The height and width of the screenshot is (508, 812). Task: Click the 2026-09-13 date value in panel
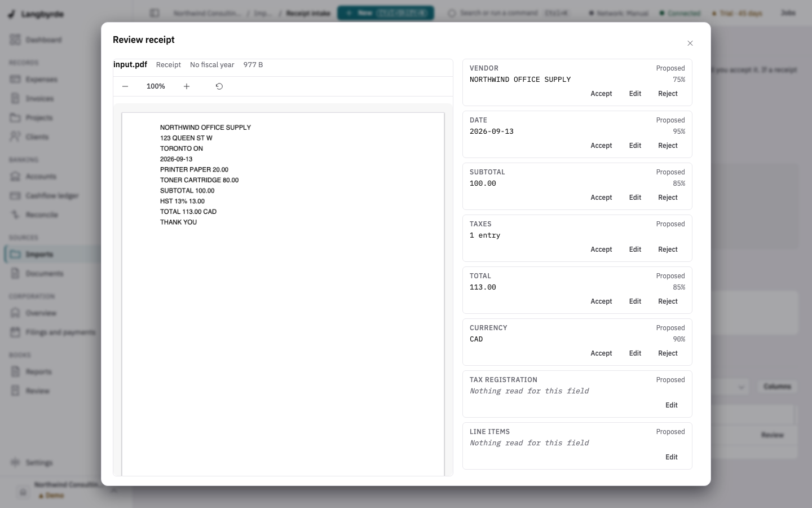[x=492, y=132]
